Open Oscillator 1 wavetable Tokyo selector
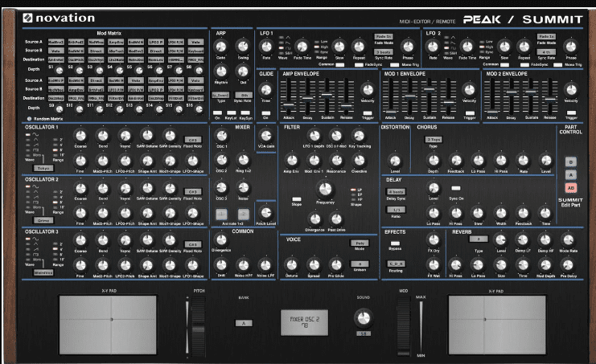This screenshot has height=364, width=596. point(43,168)
